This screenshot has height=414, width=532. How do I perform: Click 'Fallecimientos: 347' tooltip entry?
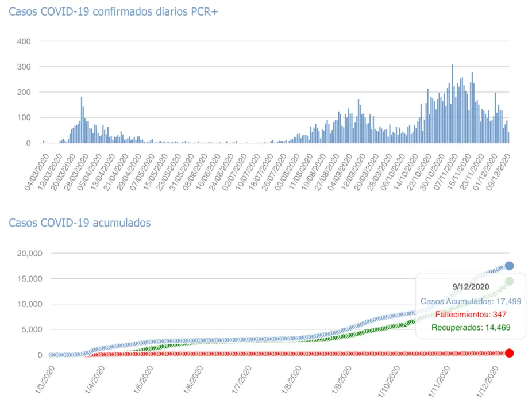pos(471,315)
